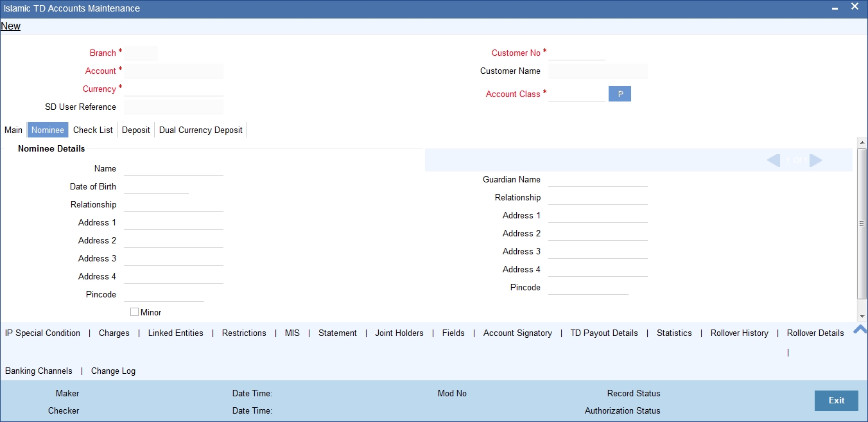Click the Date of Birth field
Image resolution: width=868 pixels, height=422 pixels.
click(156, 186)
